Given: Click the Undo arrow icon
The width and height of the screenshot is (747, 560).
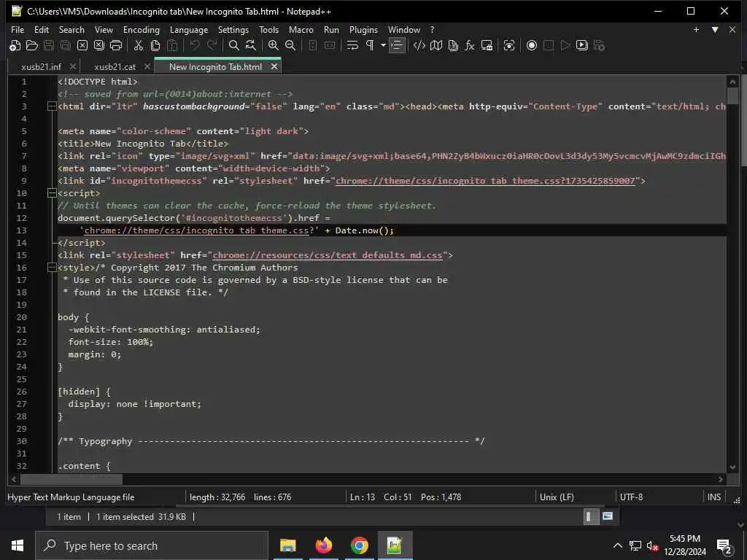Looking at the screenshot, I should 195,46.
